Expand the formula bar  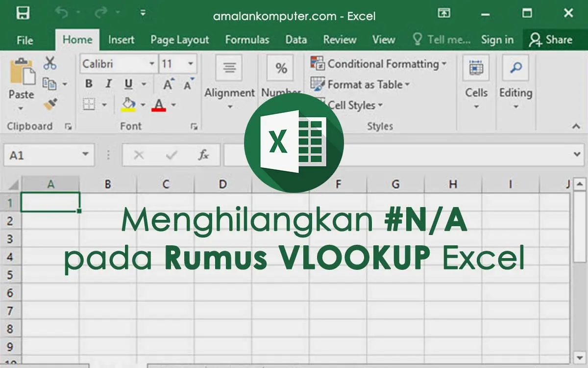pos(577,155)
